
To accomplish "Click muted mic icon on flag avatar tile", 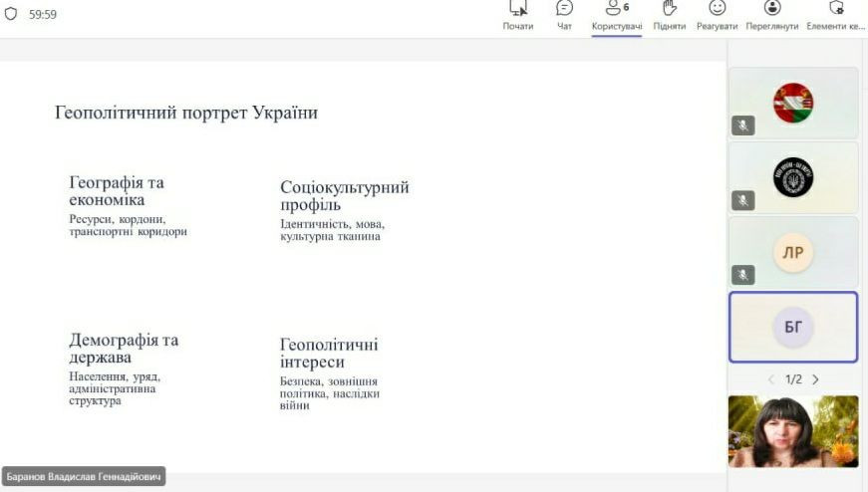I will tap(742, 125).
